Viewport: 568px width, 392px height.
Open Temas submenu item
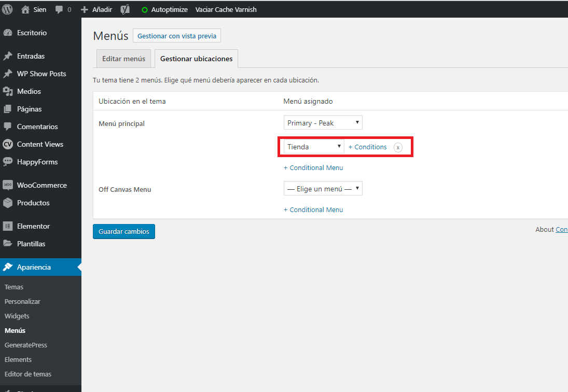pos(14,287)
